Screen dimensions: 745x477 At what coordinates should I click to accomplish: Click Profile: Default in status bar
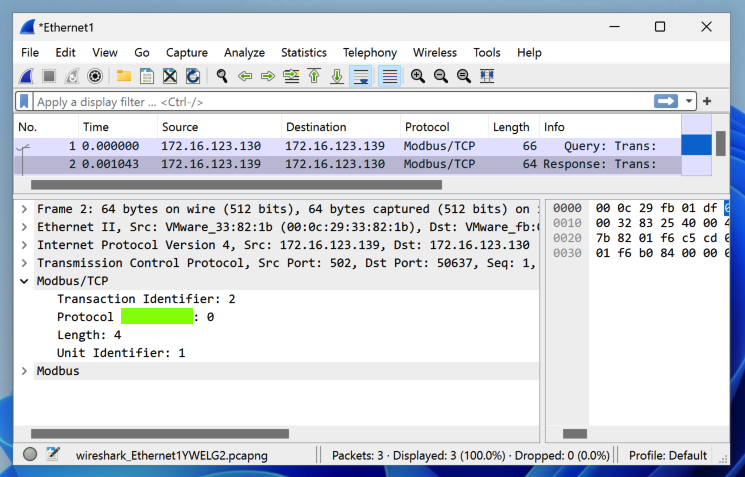[668, 456]
